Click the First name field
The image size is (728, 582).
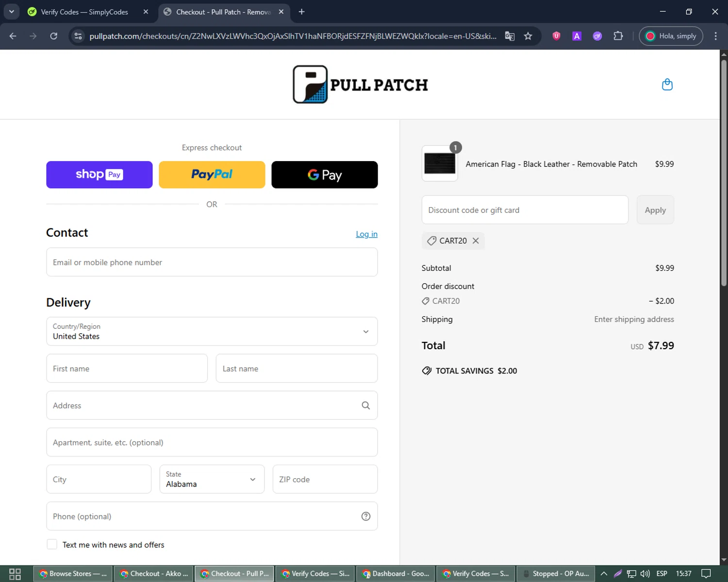tap(127, 368)
